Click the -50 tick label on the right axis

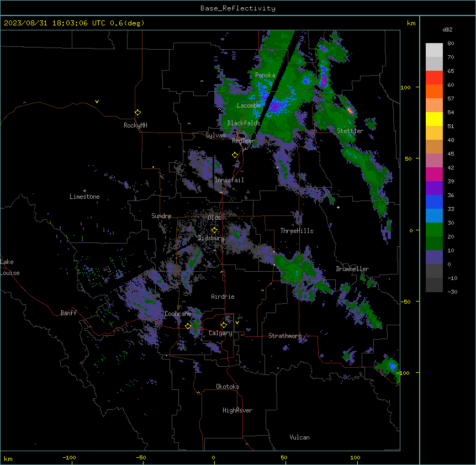coord(405,302)
